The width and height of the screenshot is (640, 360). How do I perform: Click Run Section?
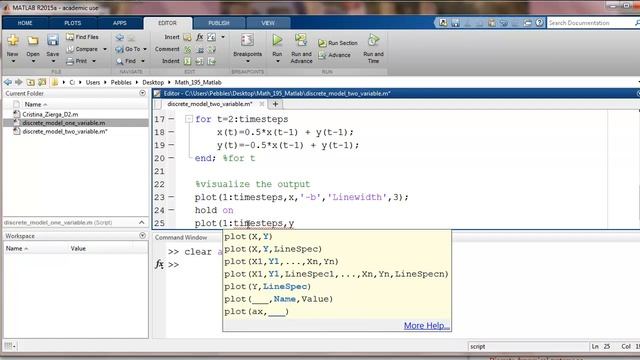coord(338,43)
